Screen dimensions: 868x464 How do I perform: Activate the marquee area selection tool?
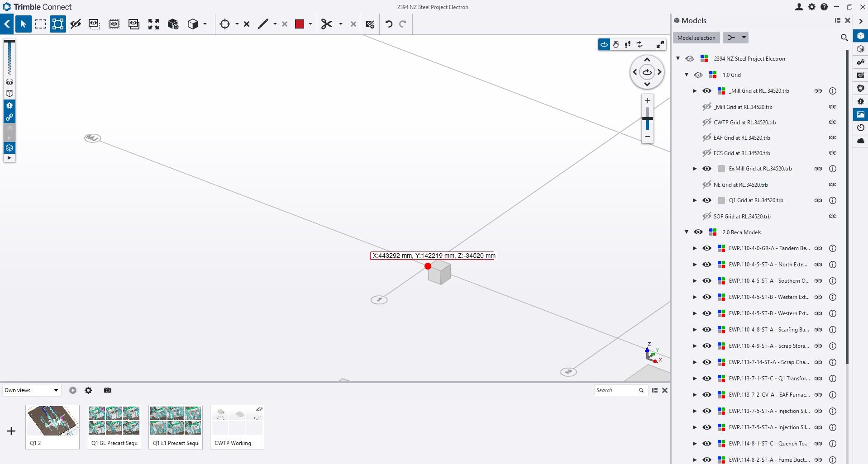pyautogui.click(x=40, y=24)
